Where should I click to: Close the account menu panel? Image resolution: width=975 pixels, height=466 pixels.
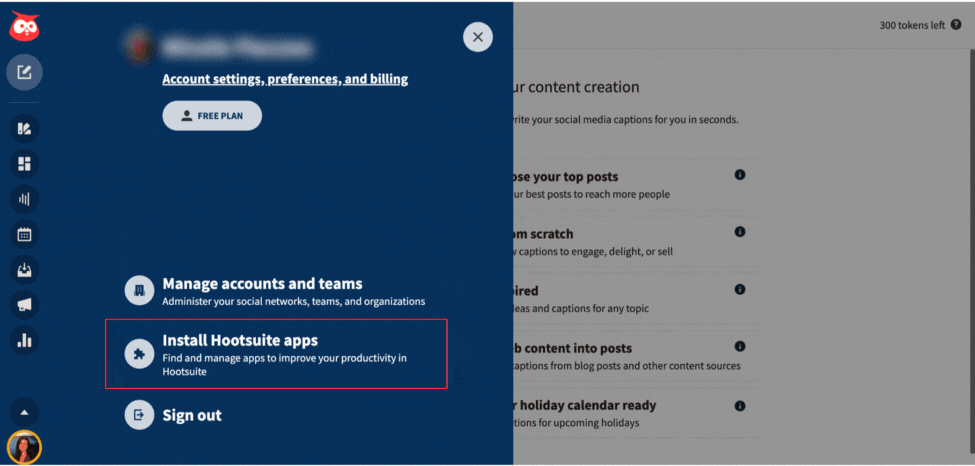[x=478, y=37]
